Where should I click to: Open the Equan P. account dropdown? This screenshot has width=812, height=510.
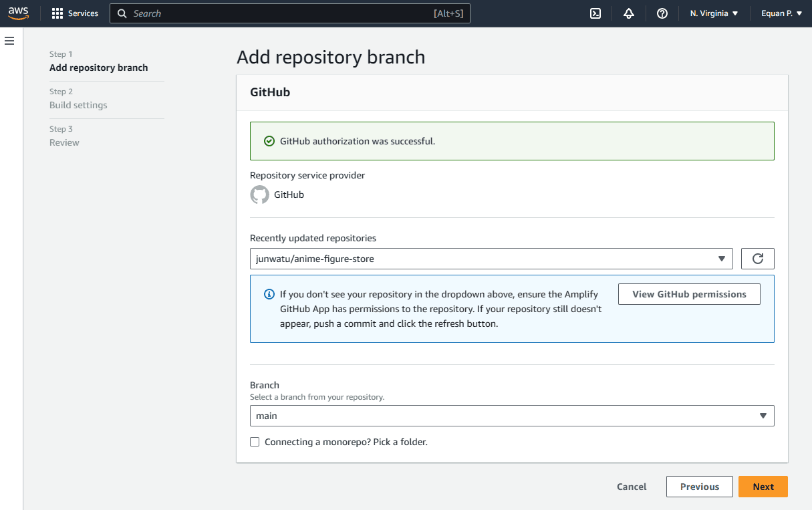(x=781, y=13)
